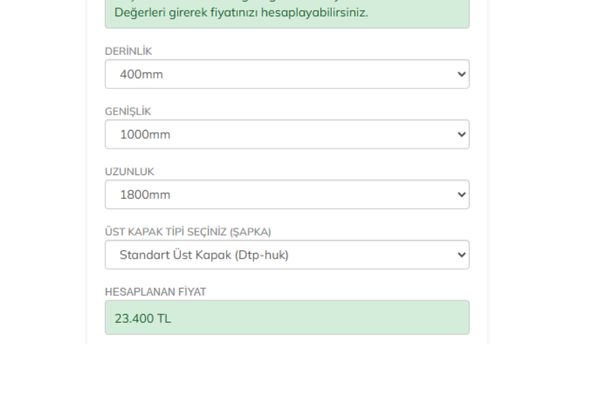Open the Genişlik dropdown showing 1000mm
The image size is (600, 400).
pyautogui.click(x=286, y=134)
